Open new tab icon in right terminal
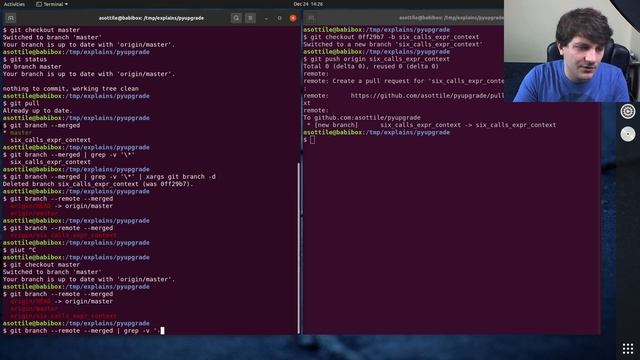640x360 pixels. (x=311, y=18)
